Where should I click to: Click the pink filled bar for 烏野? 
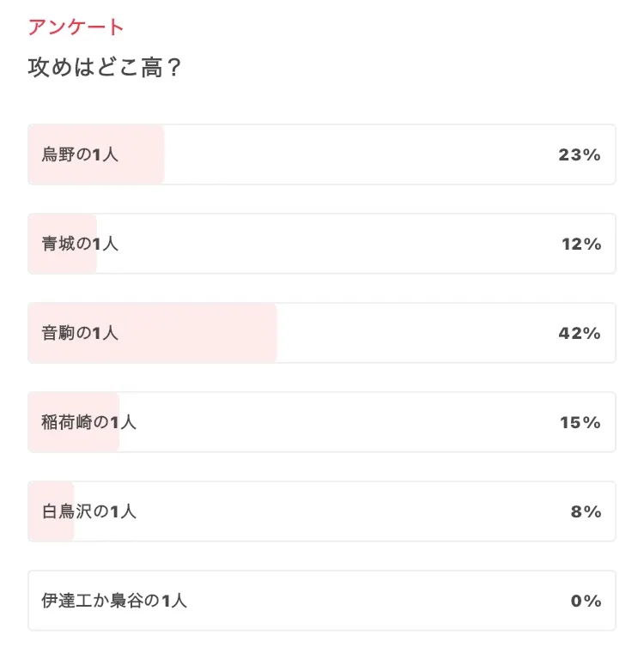point(142,155)
